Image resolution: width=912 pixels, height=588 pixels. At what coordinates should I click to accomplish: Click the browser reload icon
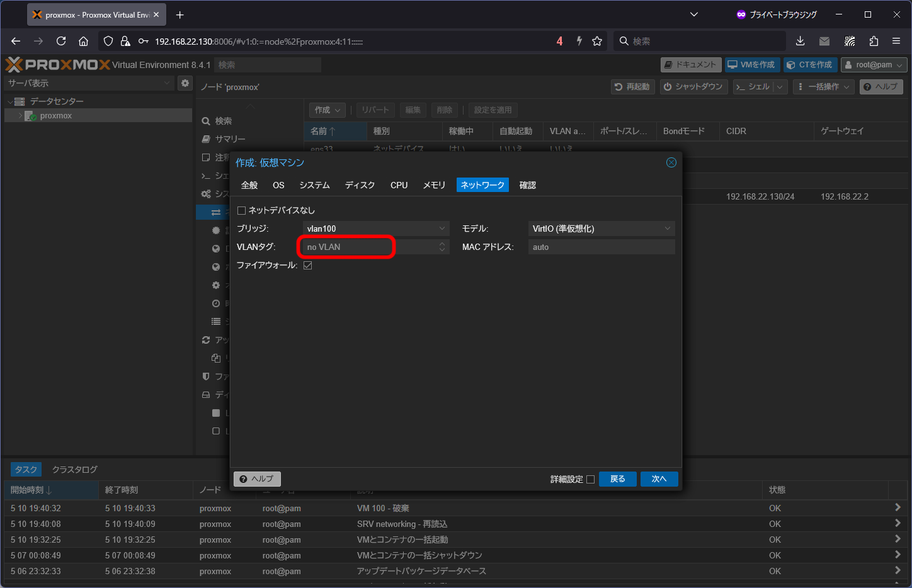click(x=61, y=41)
